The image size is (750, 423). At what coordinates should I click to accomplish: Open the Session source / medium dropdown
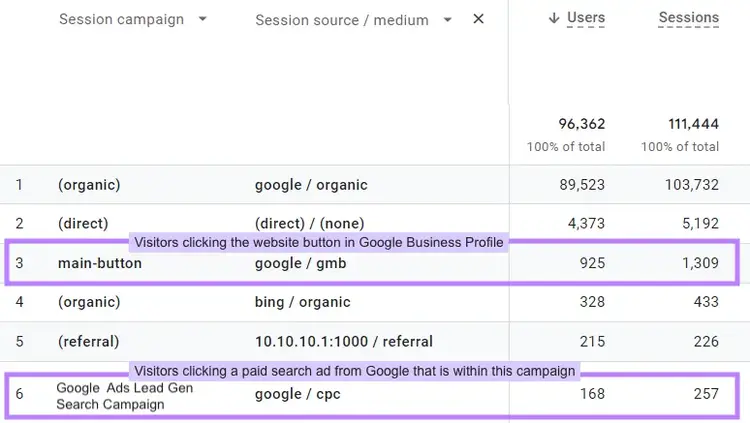coord(353,20)
